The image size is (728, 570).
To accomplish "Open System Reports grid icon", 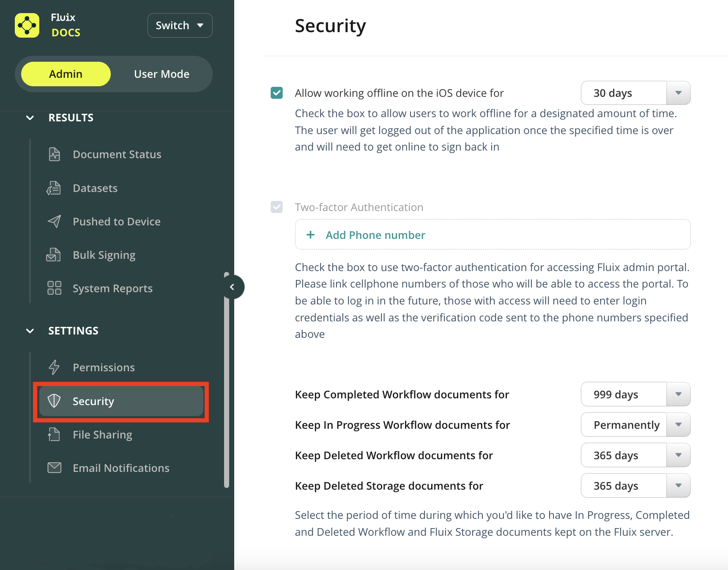I will click(55, 288).
